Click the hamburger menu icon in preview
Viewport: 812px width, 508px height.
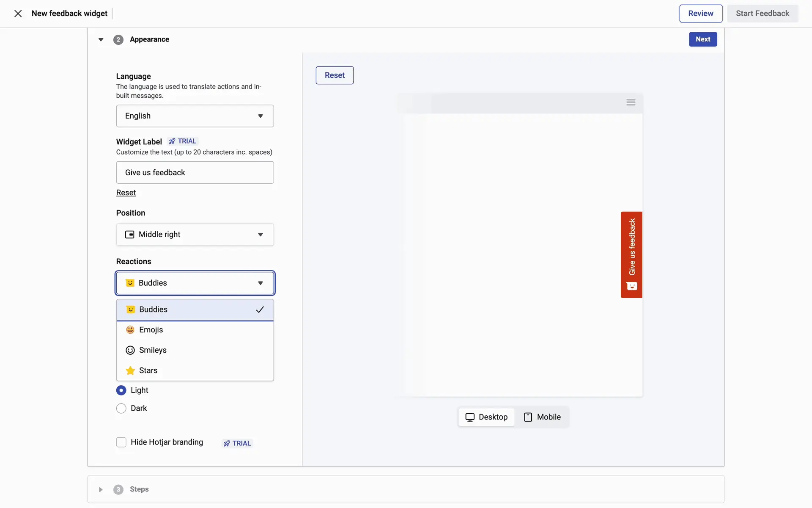[631, 102]
